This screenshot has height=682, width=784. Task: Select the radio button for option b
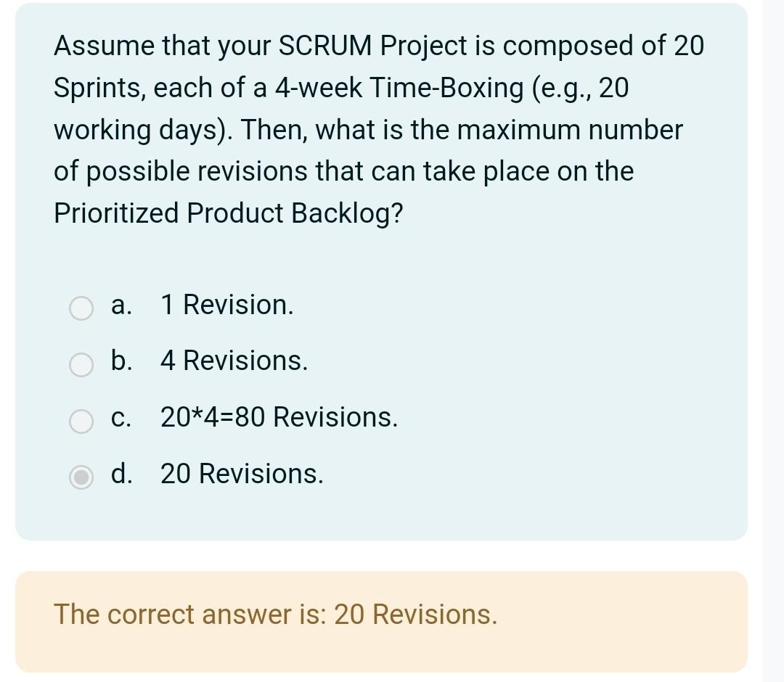pyautogui.click(x=81, y=365)
